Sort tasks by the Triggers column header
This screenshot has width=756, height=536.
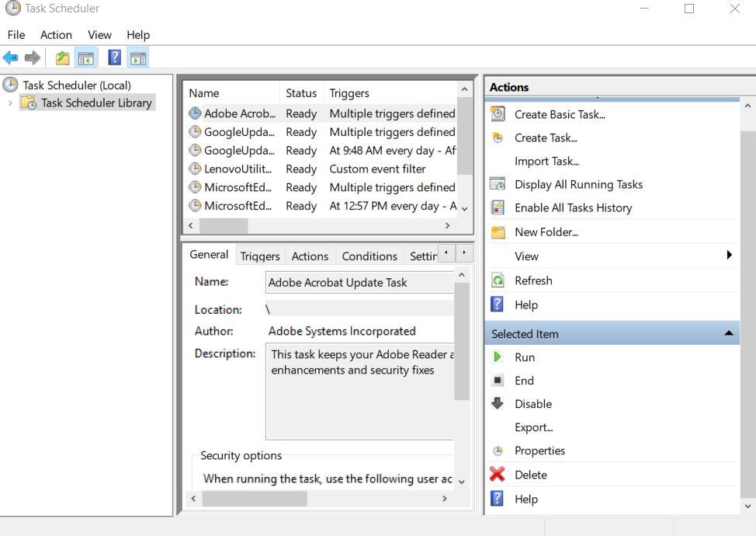pyautogui.click(x=390, y=93)
